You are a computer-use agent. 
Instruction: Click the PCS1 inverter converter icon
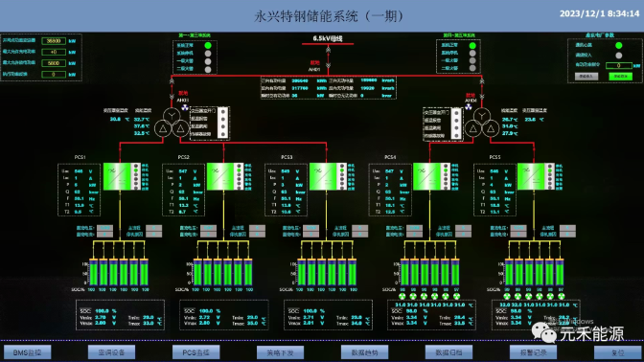point(117,176)
